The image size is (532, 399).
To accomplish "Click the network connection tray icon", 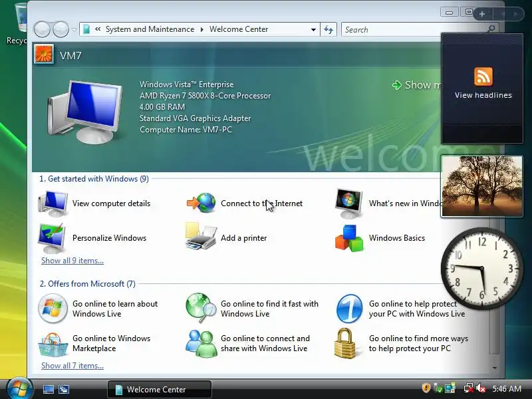I will coord(469,388).
